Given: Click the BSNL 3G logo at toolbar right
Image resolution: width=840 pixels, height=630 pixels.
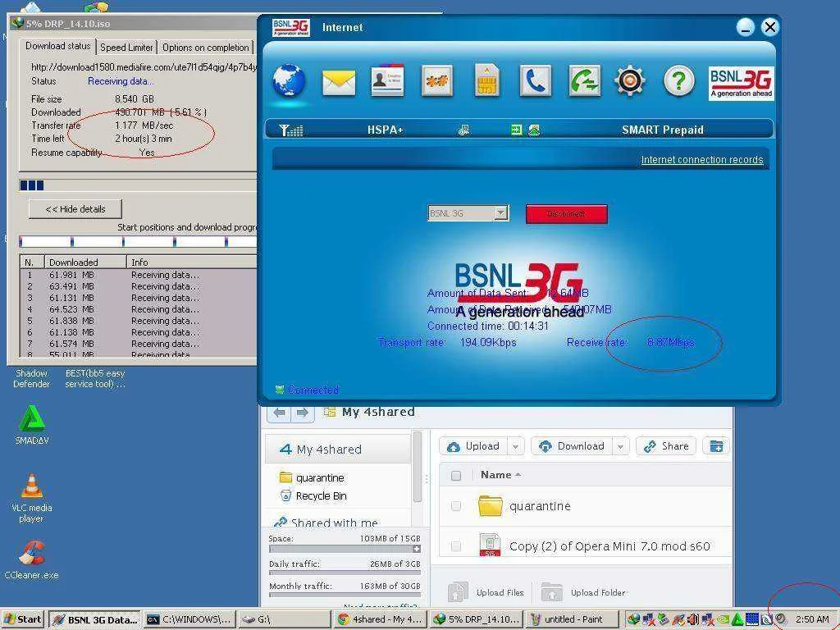Looking at the screenshot, I should click(x=741, y=83).
